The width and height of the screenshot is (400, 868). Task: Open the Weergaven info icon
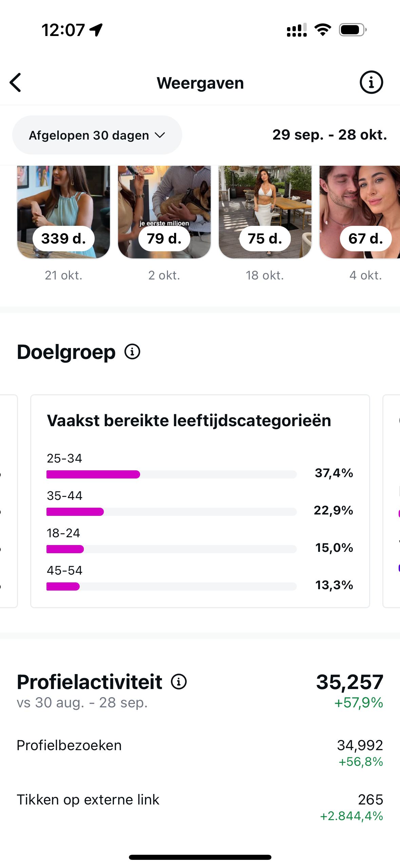pyautogui.click(x=371, y=83)
